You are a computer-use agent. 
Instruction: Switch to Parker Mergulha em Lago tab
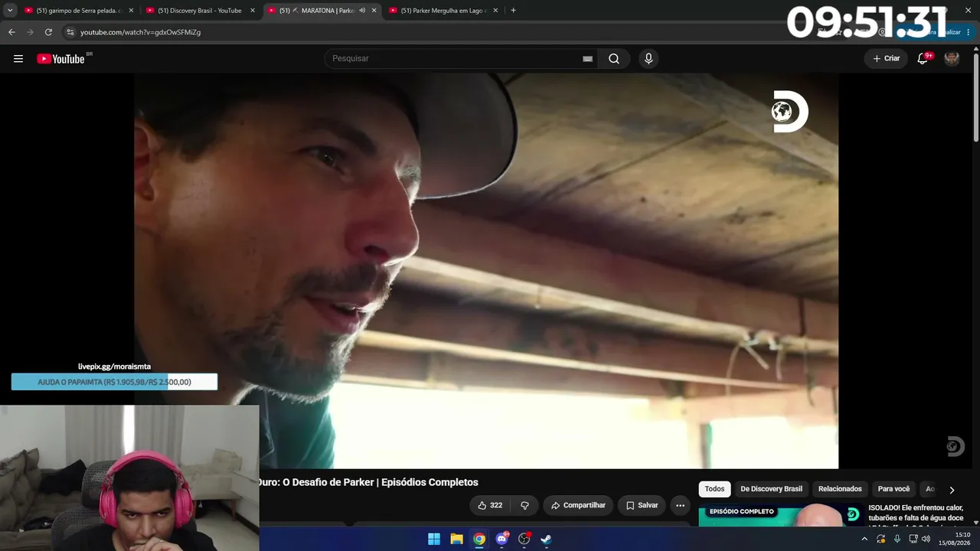[444, 11]
